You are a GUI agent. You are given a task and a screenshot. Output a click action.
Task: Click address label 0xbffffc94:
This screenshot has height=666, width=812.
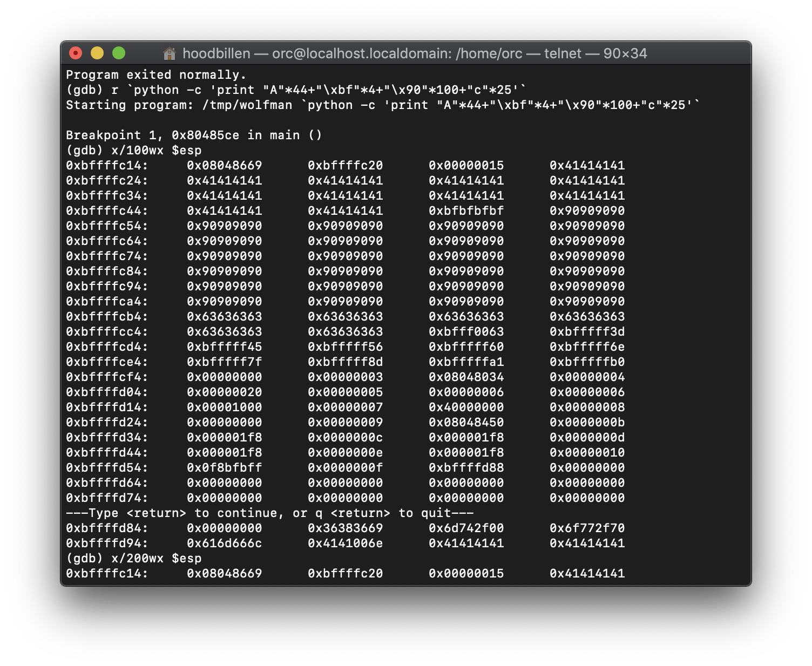[x=107, y=286]
